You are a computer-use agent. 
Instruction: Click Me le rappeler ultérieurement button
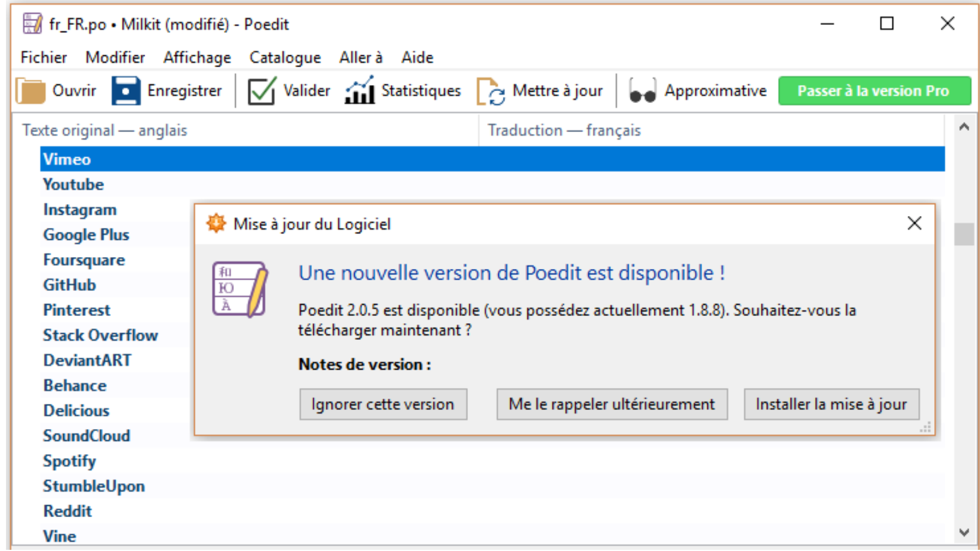612,405
